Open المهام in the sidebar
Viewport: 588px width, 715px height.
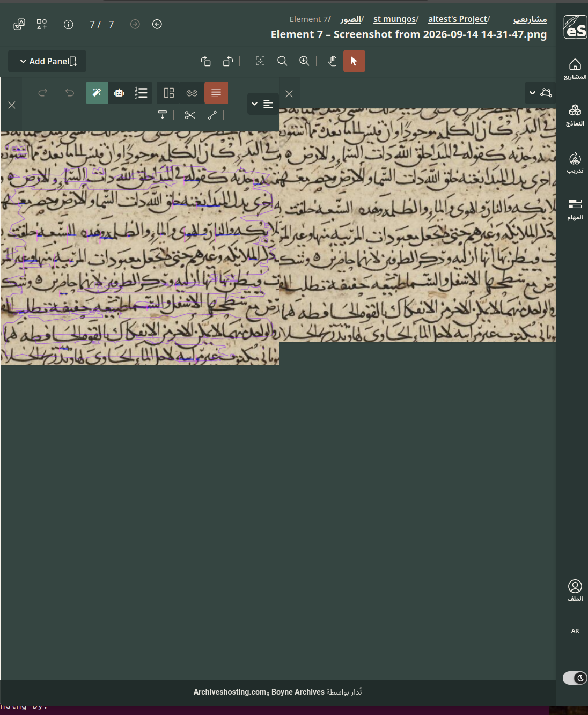pos(575,209)
